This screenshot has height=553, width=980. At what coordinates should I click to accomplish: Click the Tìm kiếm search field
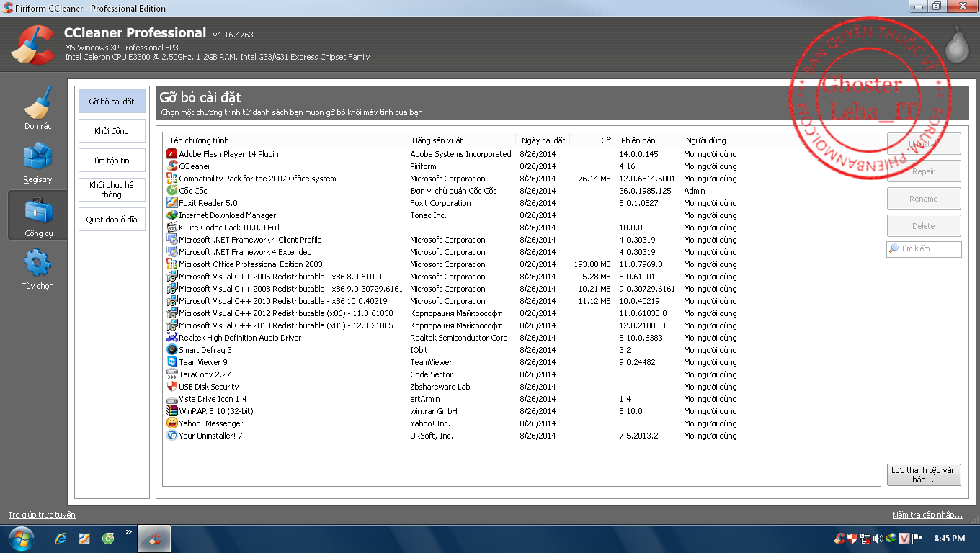pyautogui.click(x=928, y=249)
